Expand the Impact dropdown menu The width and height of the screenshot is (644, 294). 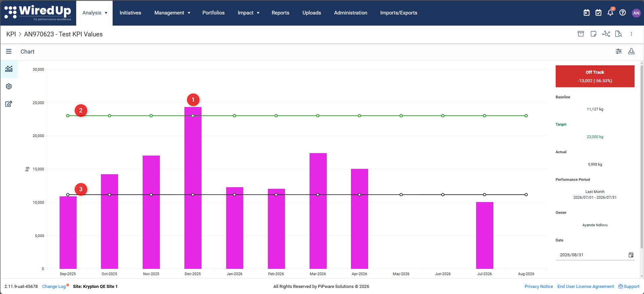248,13
